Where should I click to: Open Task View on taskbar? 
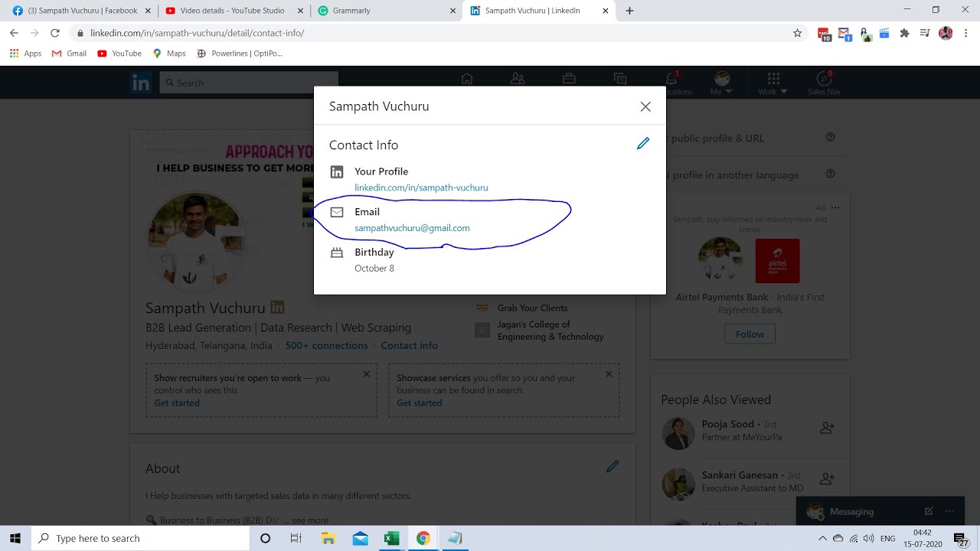pos(296,538)
